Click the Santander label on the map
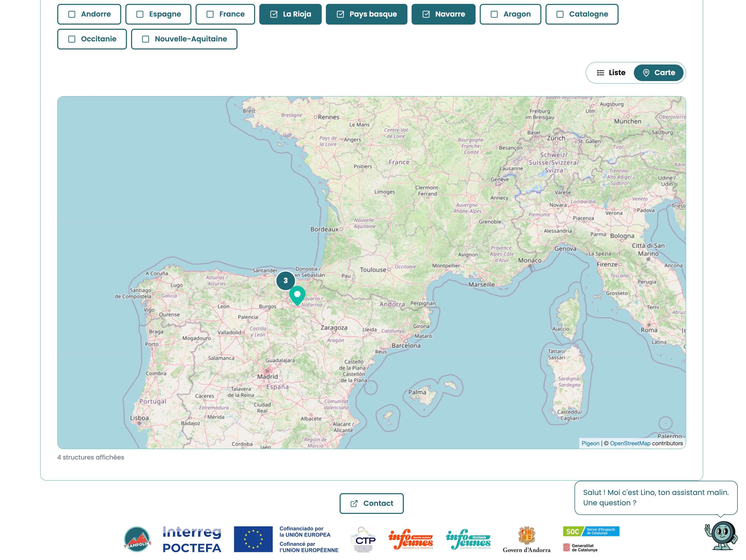Screen dimensions: 746x560 click(x=265, y=270)
